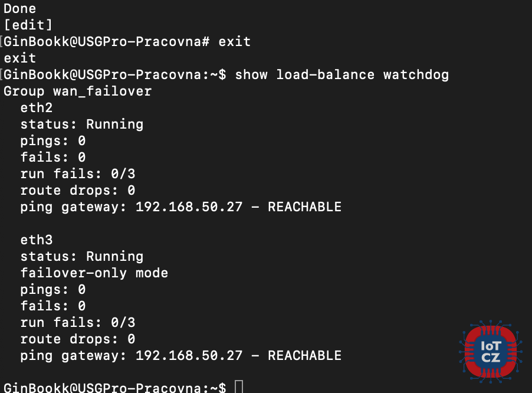
Task: Click the IoT CZ logo watermark
Action: pyautogui.click(x=491, y=352)
